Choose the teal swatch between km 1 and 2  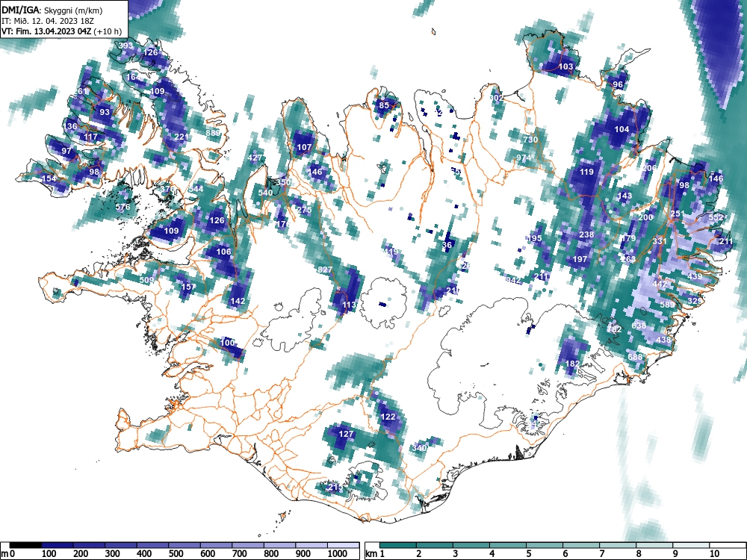[398, 544]
